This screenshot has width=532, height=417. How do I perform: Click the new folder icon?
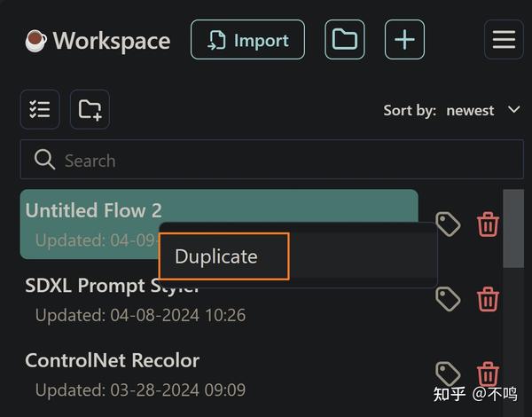pyautogui.click(x=90, y=109)
